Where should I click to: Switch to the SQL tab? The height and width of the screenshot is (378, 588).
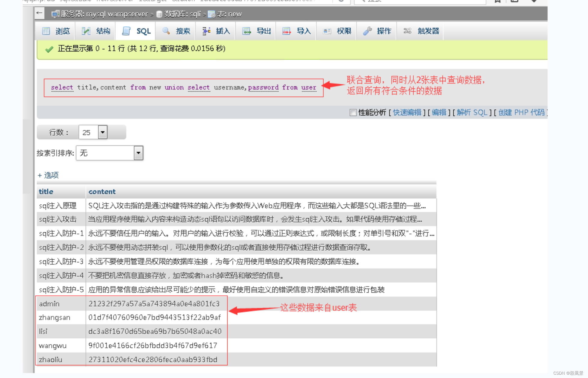pos(135,31)
